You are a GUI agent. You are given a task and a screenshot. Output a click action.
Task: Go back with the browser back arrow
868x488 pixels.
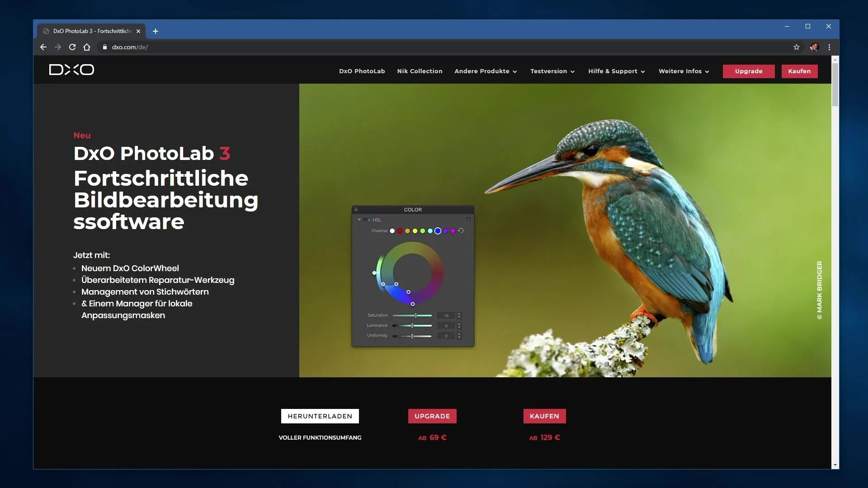43,47
